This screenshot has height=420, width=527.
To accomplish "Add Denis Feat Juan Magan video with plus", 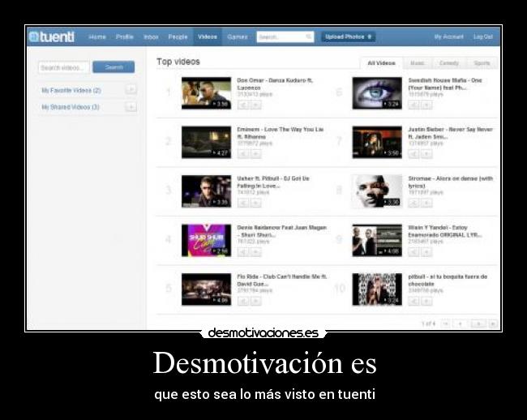I will (x=255, y=252).
